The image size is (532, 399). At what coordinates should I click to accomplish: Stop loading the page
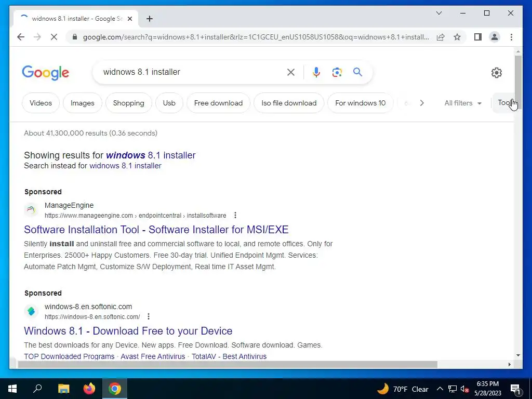click(x=54, y=37)
